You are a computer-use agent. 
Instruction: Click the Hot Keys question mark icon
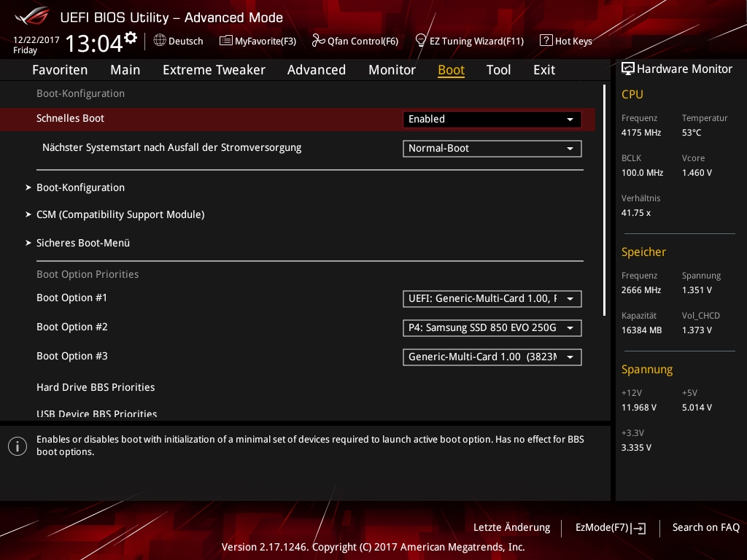[x=546, y=41]
